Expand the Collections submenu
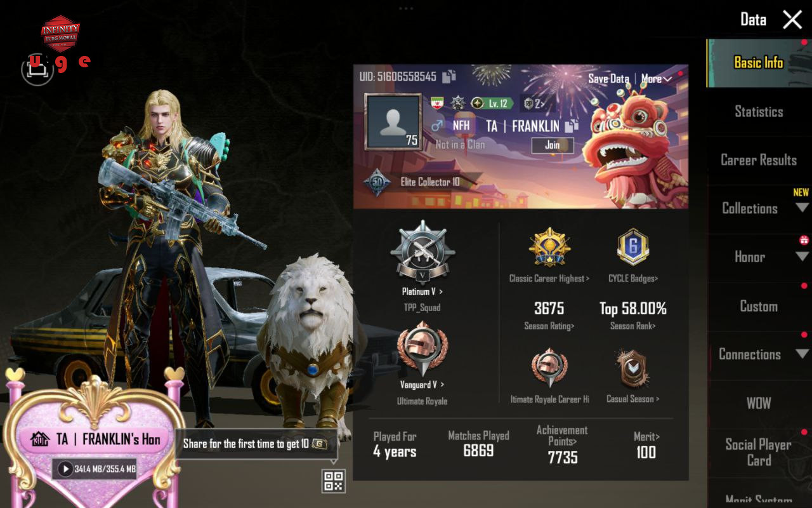812x508 pixels. pos(802,208)
